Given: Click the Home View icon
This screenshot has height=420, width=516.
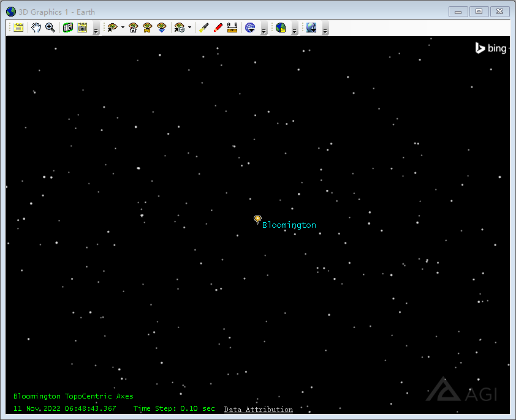Looking at the screenshot, I should click(133, 28).
